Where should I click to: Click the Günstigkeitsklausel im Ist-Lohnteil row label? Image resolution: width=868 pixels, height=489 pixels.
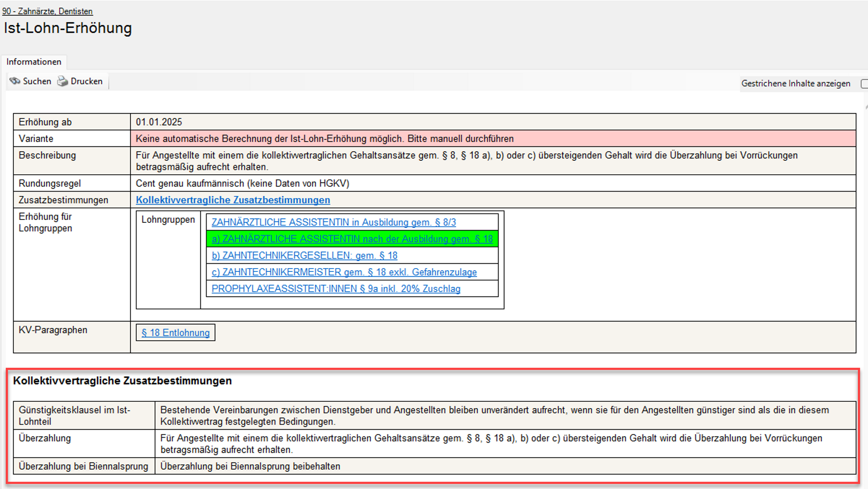pyautogui.click(x=75, y=415)
